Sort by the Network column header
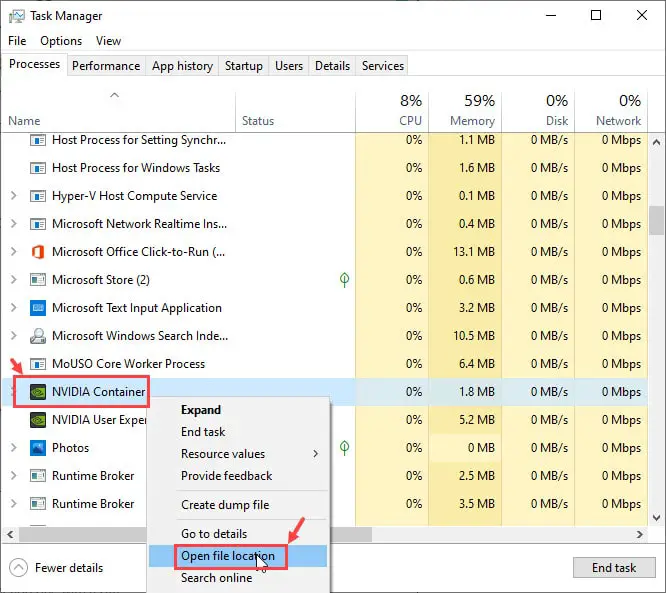 pos(611,110)
